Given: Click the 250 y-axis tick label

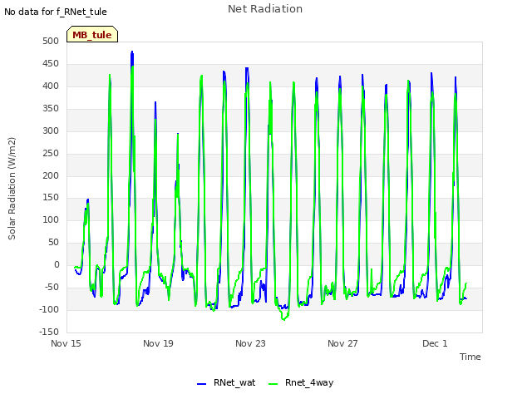Looking at the screenshot, I should 51,153.
